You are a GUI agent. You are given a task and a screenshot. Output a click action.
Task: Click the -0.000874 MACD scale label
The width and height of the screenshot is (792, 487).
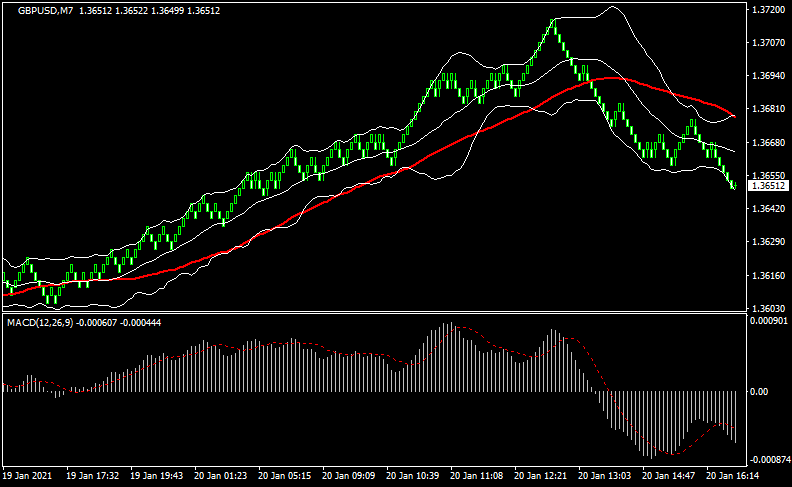pyautogui.click(x=770, y=460)
